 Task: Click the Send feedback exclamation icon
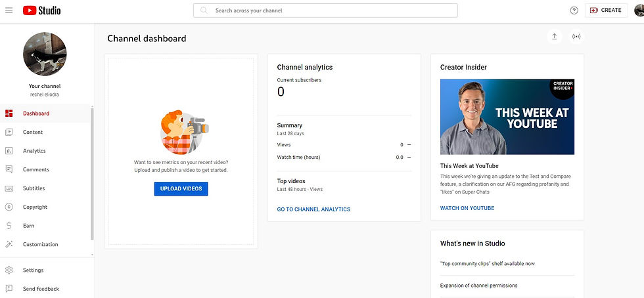click(9, 289)
